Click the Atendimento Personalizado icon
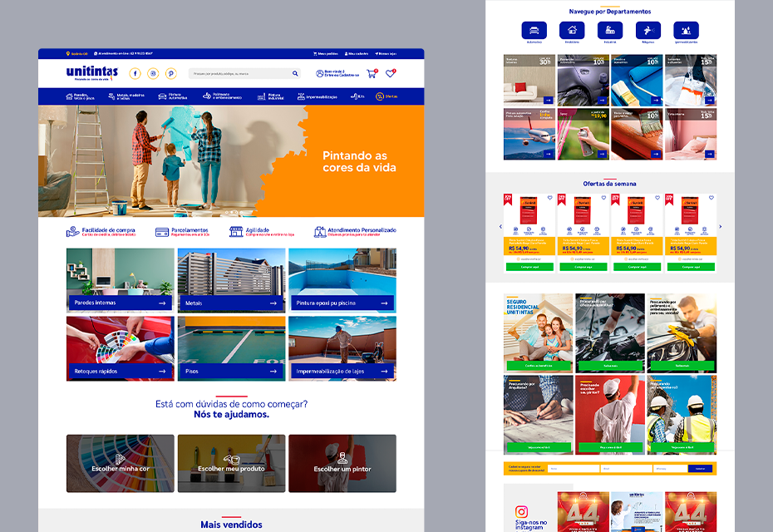Screen dimensions: 773x532 [x=320, y=231]
